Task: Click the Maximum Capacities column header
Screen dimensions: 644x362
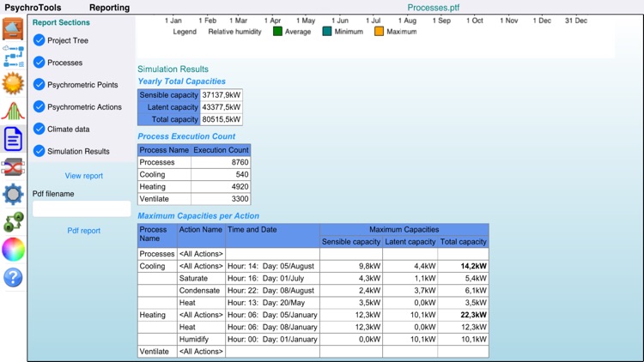Action: [404, 229]
